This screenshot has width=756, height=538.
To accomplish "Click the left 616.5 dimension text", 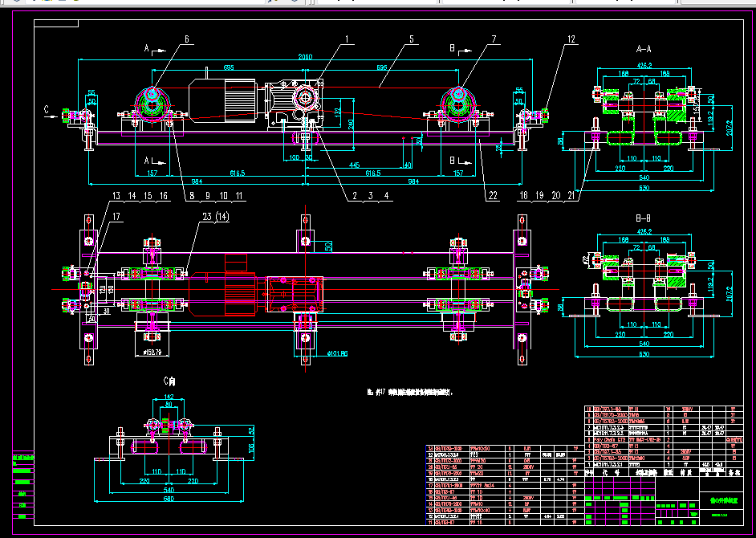I will tap(238, 173).
